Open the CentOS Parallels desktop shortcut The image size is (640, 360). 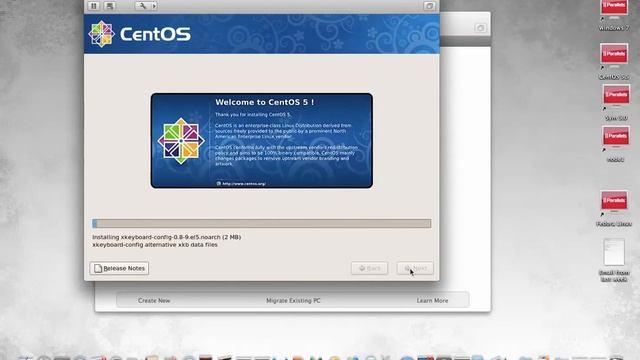pyautogui.click(x=614, y=61)
